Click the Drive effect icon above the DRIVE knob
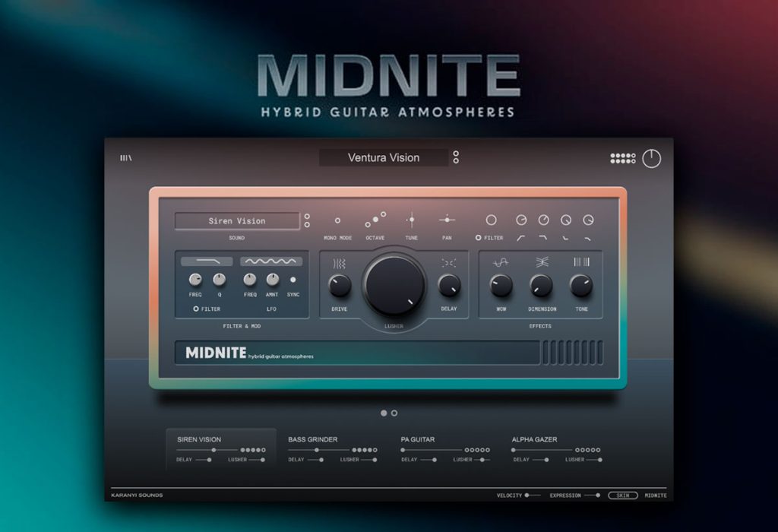The height and width of the screenshot is (532, 778). coord(340,264)
